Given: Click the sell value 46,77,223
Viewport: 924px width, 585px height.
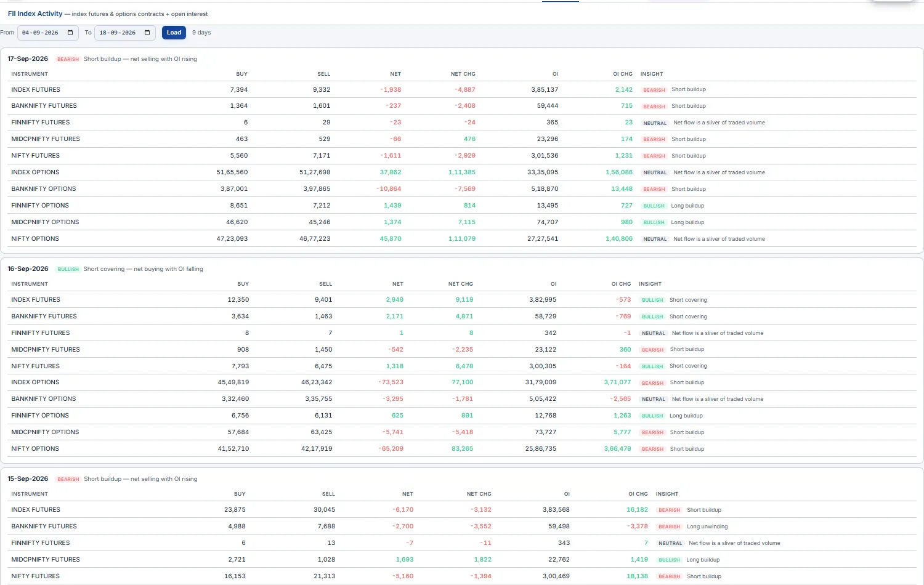Looking at the screenshot, I should [x=315, y=239].
